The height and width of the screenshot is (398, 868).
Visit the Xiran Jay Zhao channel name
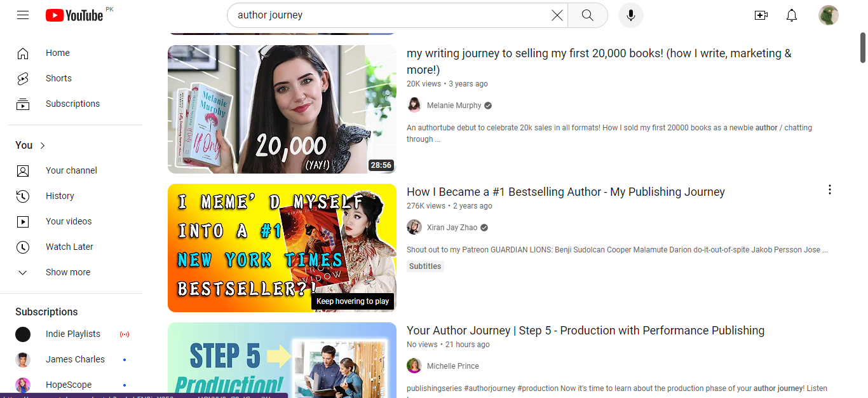pyautogui.click(x=452, y=228)
